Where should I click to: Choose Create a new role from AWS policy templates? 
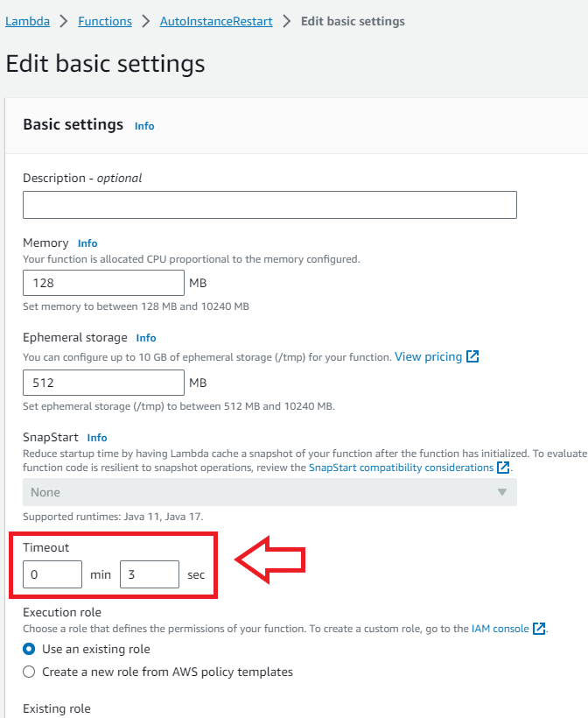27,671
